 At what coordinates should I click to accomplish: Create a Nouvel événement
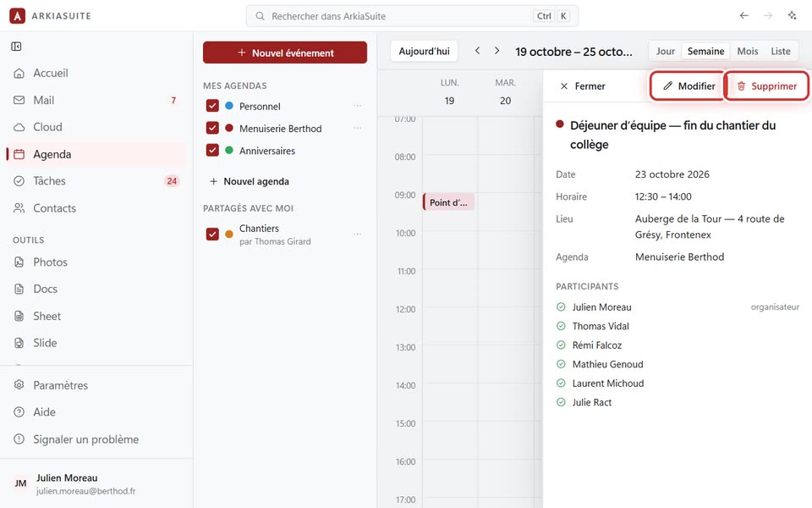(x=285, y=52)
